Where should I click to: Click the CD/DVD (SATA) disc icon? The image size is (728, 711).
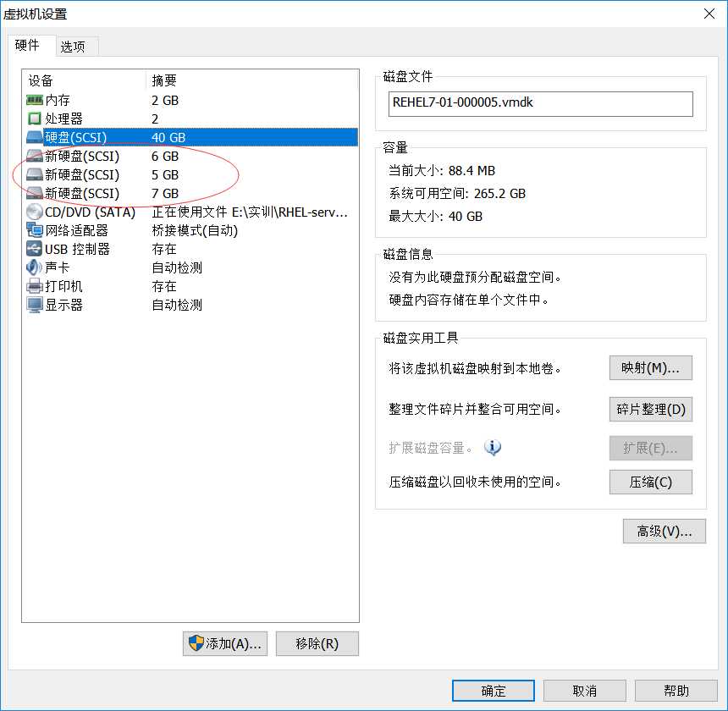(x=35, y=212)
